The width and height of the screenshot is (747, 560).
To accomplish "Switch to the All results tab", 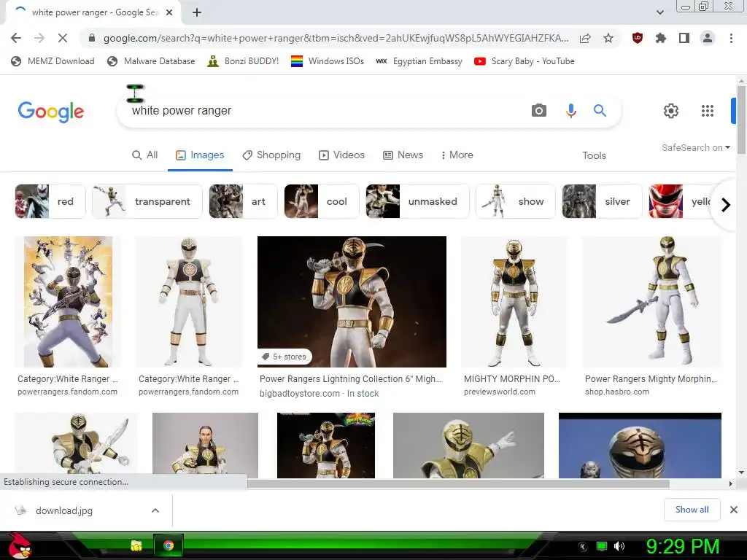I will (x=145, y=155).
